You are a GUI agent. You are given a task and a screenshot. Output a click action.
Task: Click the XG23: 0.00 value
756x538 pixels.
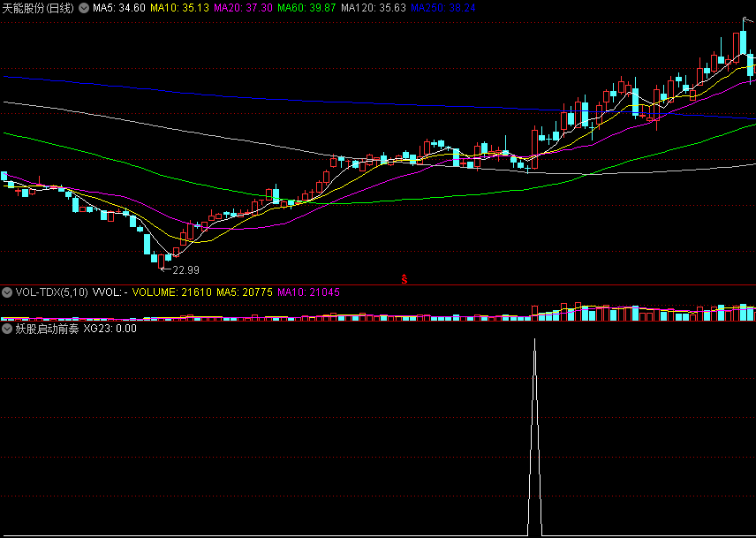110,329
